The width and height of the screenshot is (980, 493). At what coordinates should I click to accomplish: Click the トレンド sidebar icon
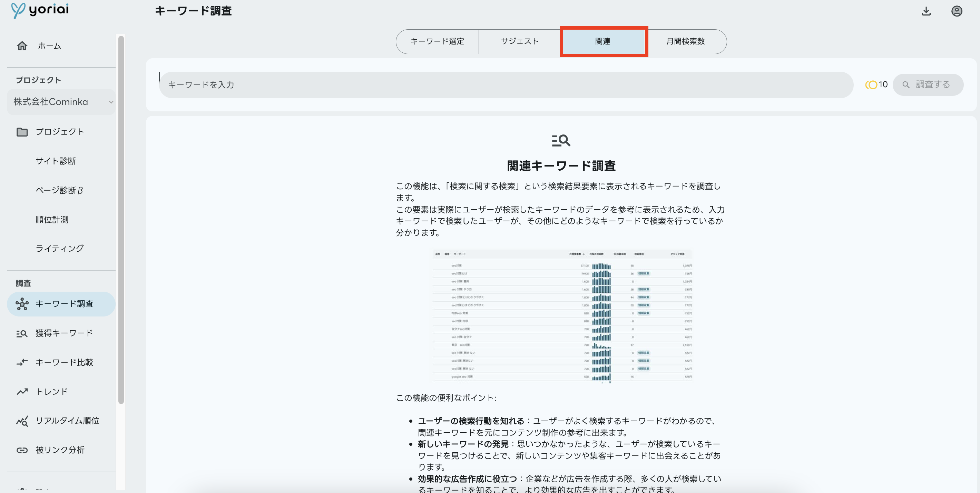[x=22, y=391]
